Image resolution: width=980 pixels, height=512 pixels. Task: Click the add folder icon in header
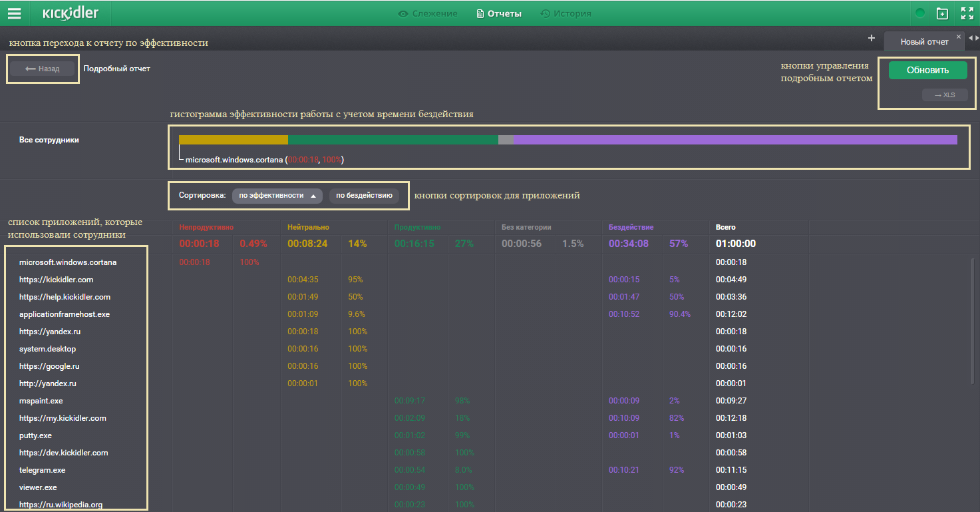pos(942,13)
